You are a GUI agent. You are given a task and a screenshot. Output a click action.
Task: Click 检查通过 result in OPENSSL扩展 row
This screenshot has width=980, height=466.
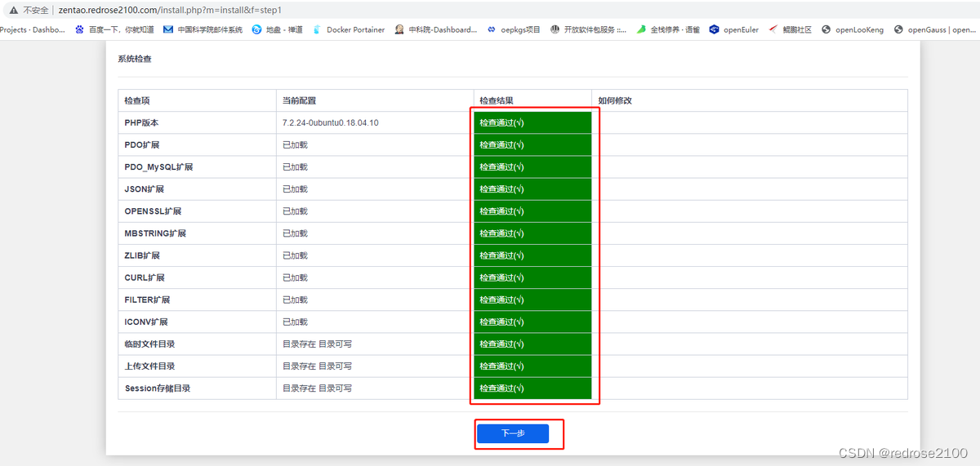coord(532,211)
